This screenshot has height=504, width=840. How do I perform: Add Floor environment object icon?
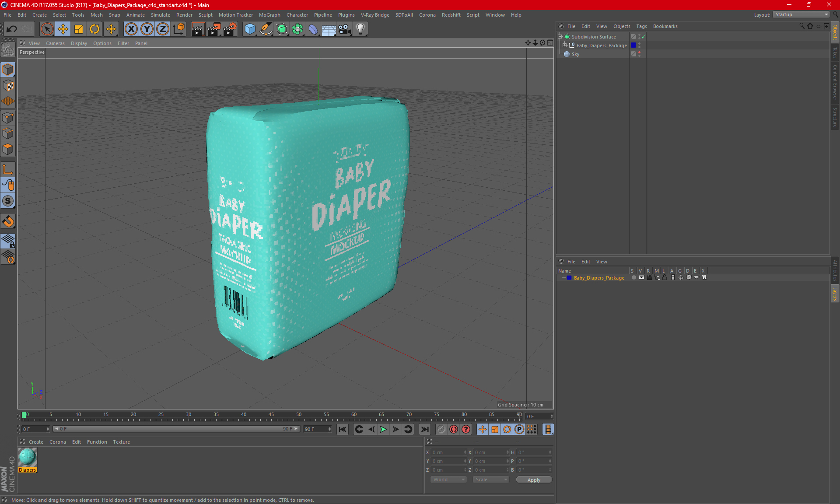point(329,29)
